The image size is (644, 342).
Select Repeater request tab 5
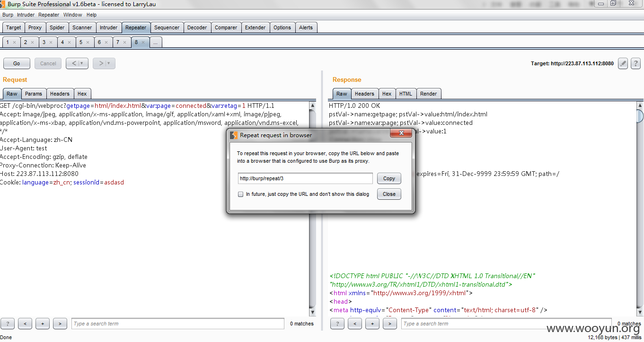pyautogui.click(x=81, y=42)
